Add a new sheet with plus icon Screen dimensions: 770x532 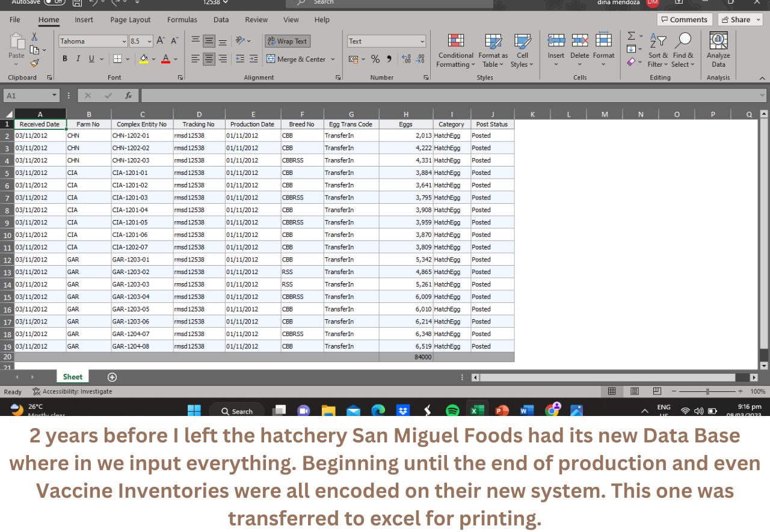[x=112, y=377]
